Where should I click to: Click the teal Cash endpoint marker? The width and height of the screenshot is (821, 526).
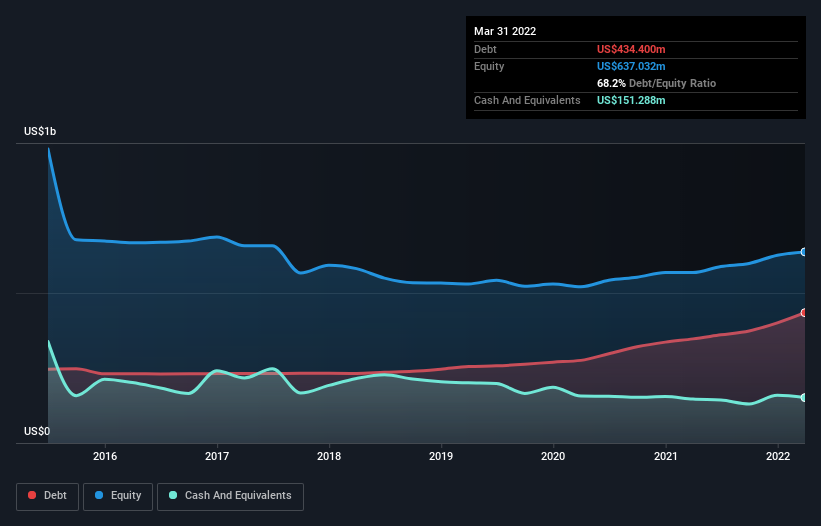point(804,398)
